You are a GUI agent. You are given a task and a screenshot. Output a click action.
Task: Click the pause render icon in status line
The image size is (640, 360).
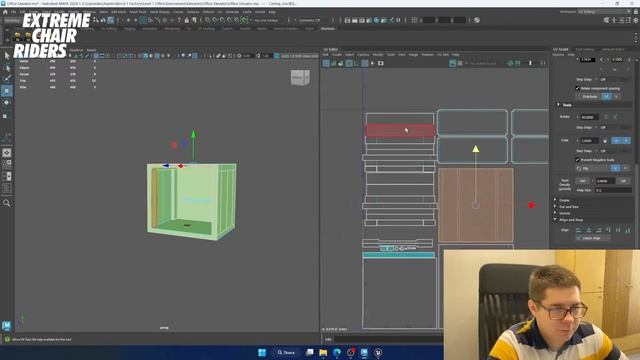[398, 20]
